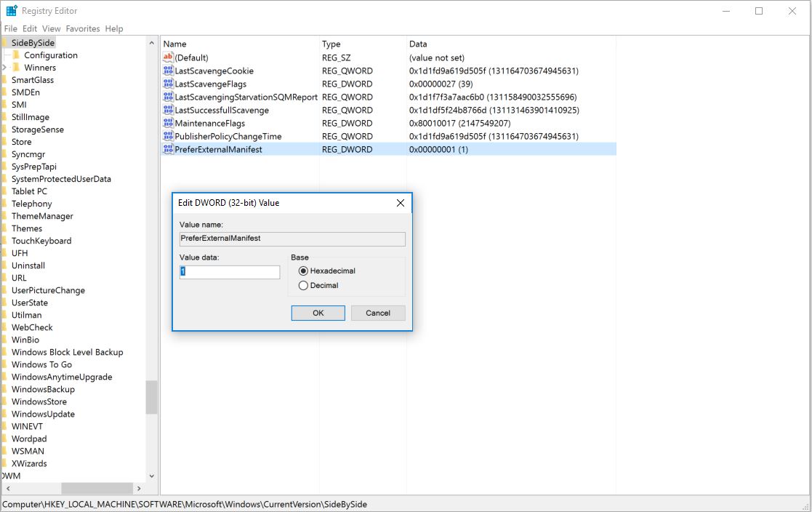Viewport: 812px width, 512px height.
Task: Click the Registry Editor app icon in title bar
Action: pyautogui.click(x=12, y=10)
